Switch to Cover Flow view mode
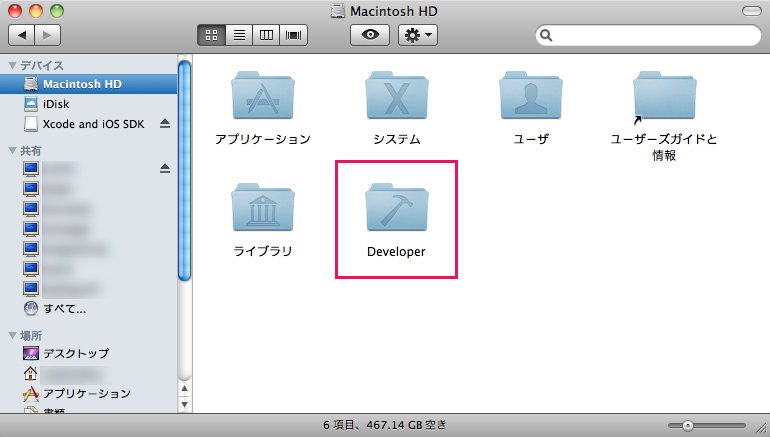Viewport: 770px width, 437px height. [294, 35]
